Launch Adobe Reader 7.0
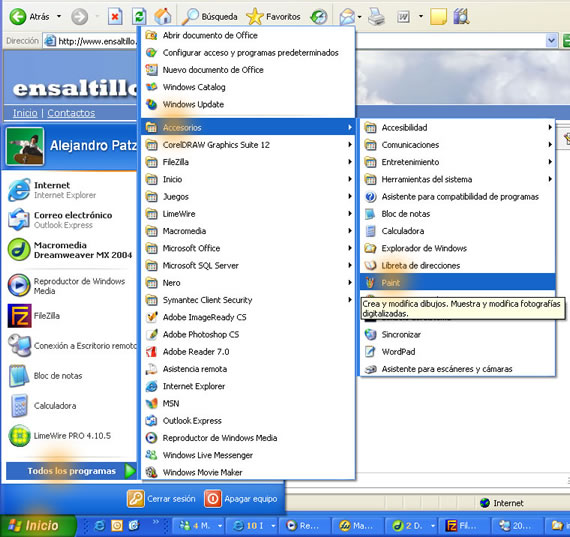This screenshot has width=570, height=537. click(x=248, y=352)
